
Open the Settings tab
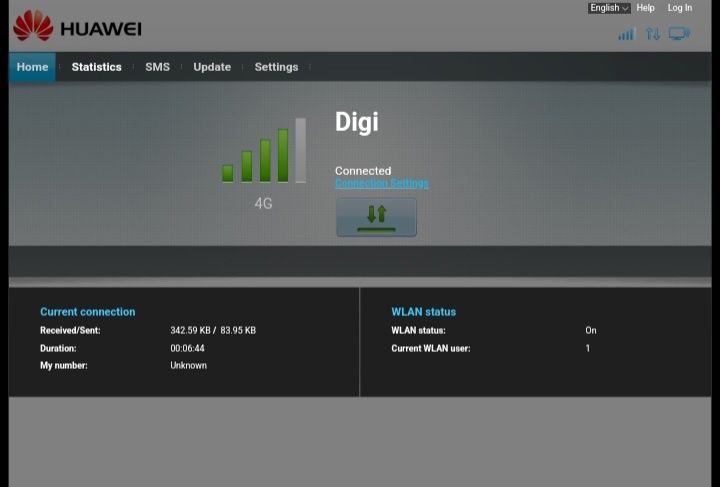pos(276,67)
